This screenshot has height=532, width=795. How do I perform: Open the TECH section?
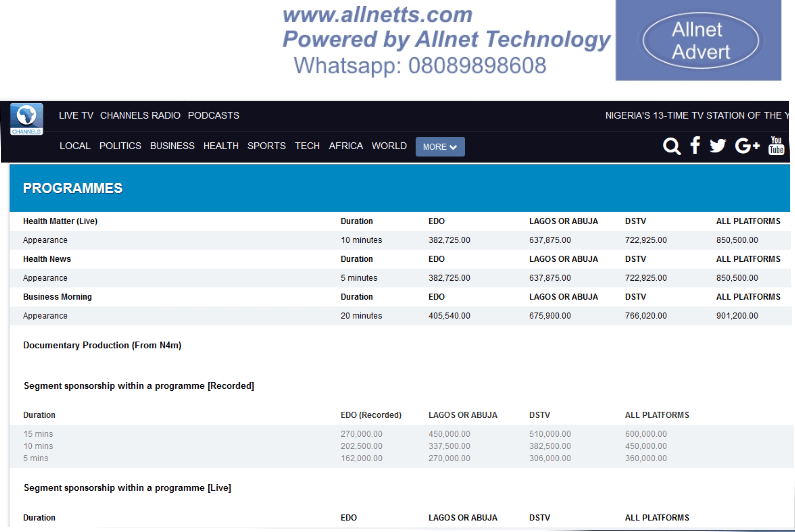(x=307, y=146)
